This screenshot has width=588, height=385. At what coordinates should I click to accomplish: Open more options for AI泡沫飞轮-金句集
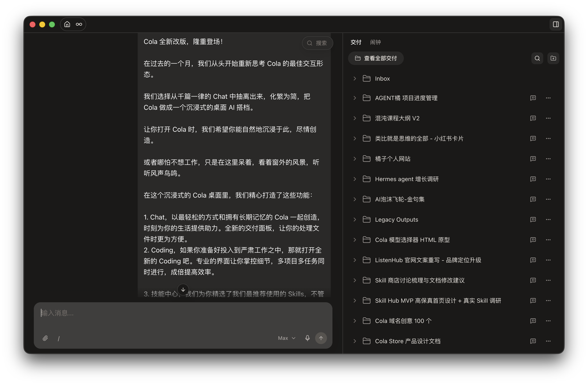tap(548, 199)
